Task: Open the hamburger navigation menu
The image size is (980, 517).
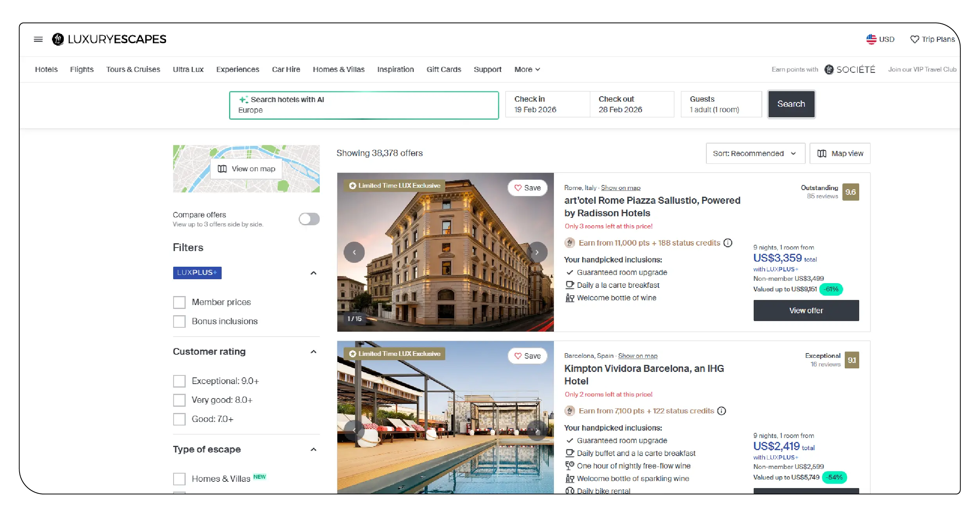Action: click(38, 39)
